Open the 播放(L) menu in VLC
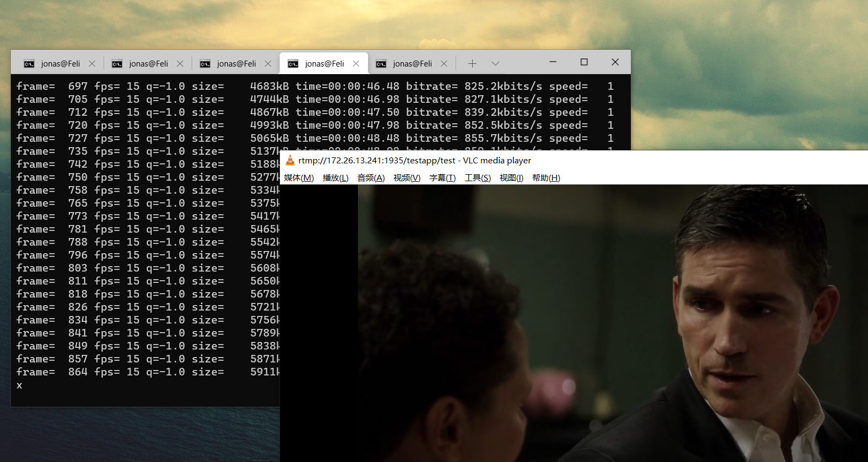Viewport: 868px width, 462px height. point(335,178)
